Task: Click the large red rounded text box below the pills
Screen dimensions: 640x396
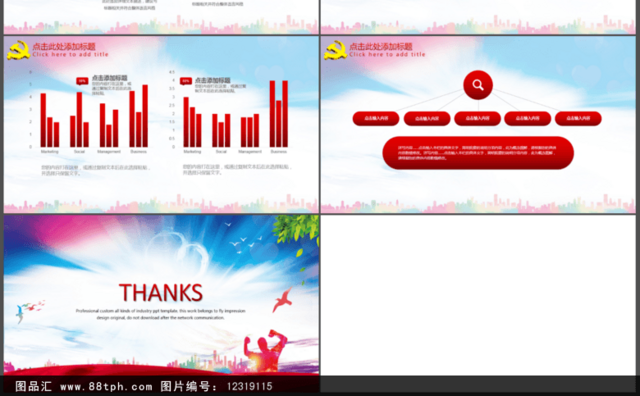Action: tap(478, 153)
